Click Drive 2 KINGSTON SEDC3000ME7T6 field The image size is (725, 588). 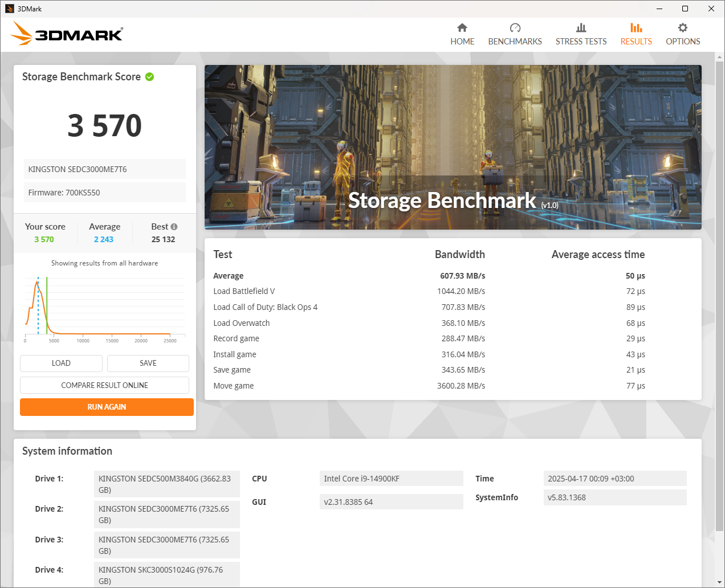[x=167, y=514]
